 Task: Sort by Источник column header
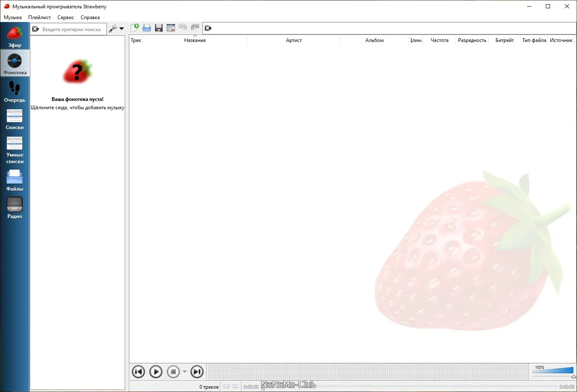click(561, 40)
